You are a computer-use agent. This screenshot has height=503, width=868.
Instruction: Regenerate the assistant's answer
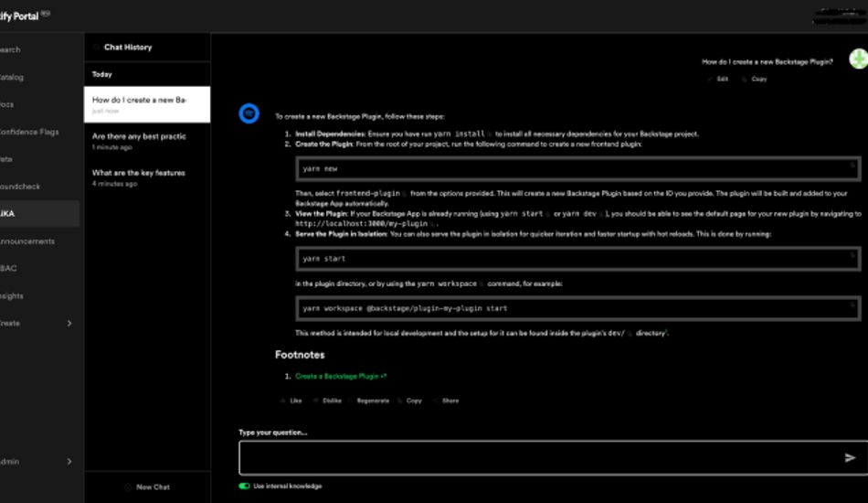click(x=367, y=401)
